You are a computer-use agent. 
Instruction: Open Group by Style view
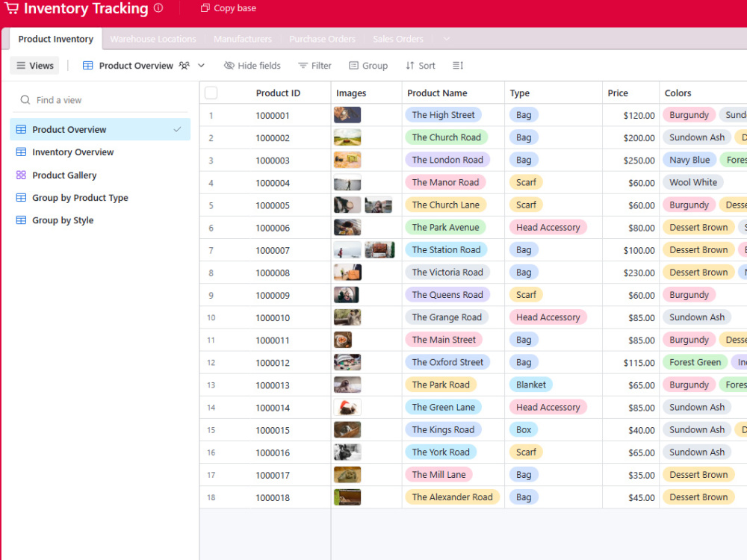[100, 220]
